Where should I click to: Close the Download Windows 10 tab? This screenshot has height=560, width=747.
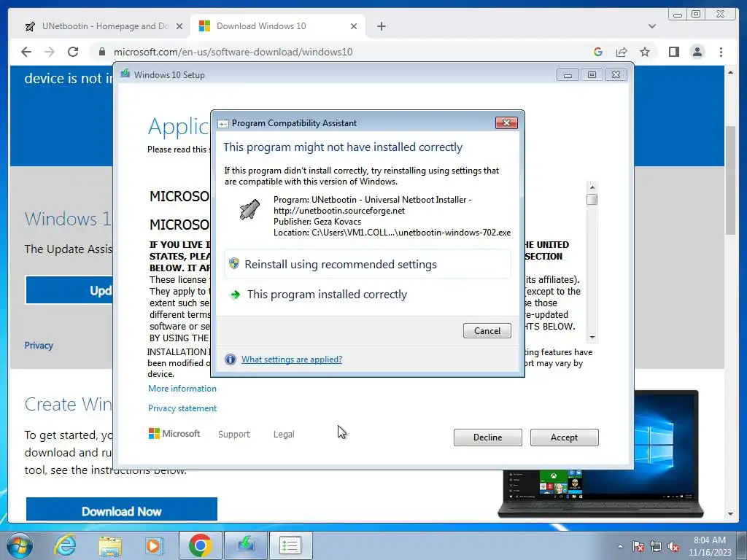point(354,26)
